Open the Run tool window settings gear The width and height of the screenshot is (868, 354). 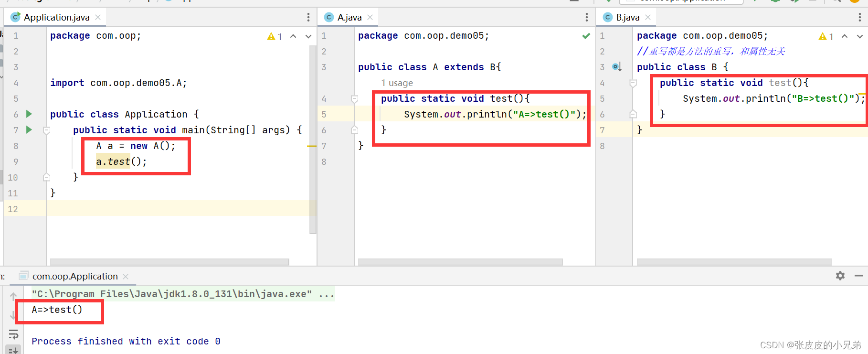click(x=840, y=276)
